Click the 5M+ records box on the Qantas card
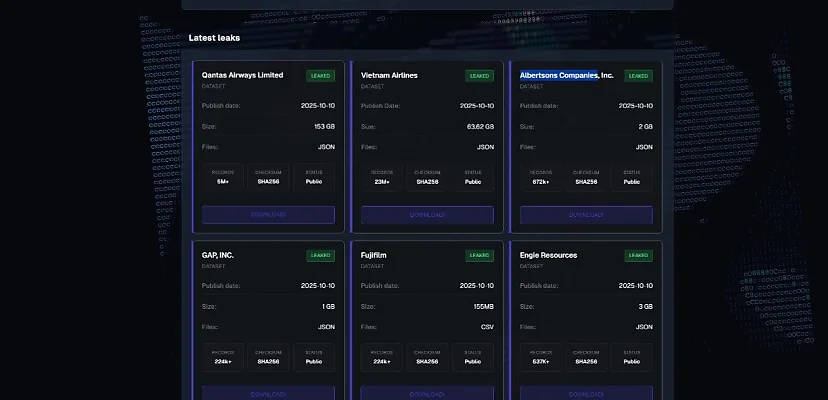This screenshot has height=400, width=828. click(224, 177)
